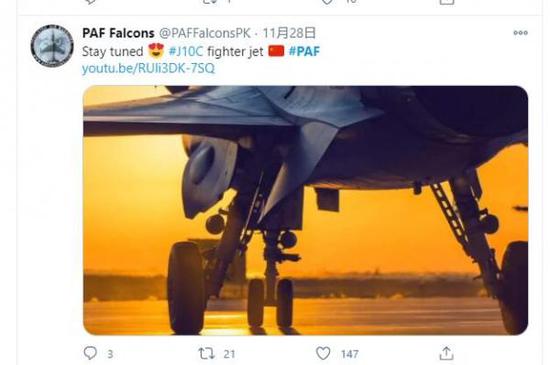Open the three-dot more options menu
Screen dimensions: 550x365
[521, 33]
